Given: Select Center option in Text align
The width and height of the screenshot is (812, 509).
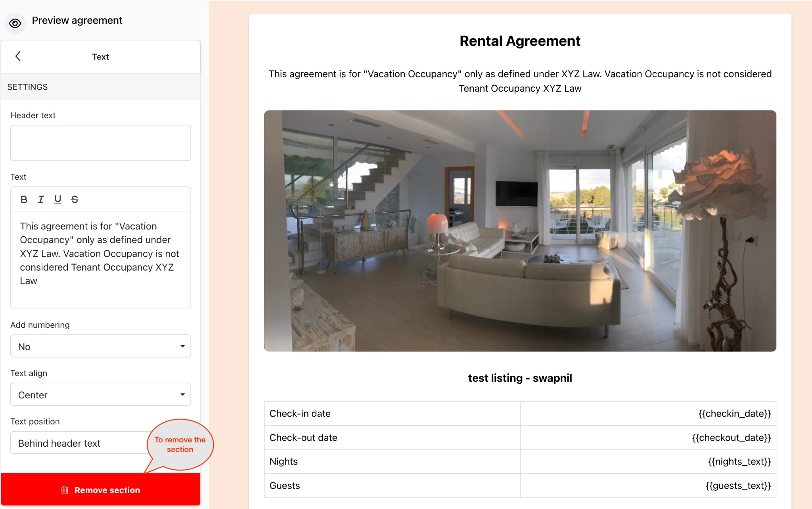Looking at the screenshot, I should click(101, 395).
